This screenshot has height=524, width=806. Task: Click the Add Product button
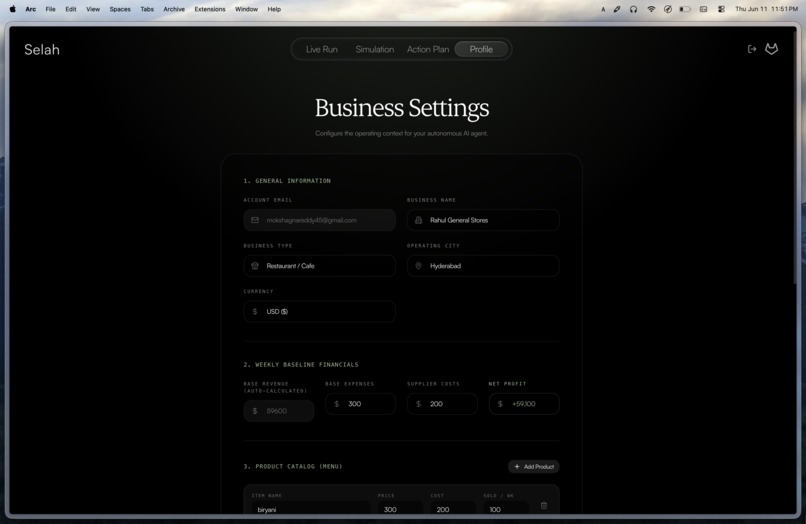[534, 466]
